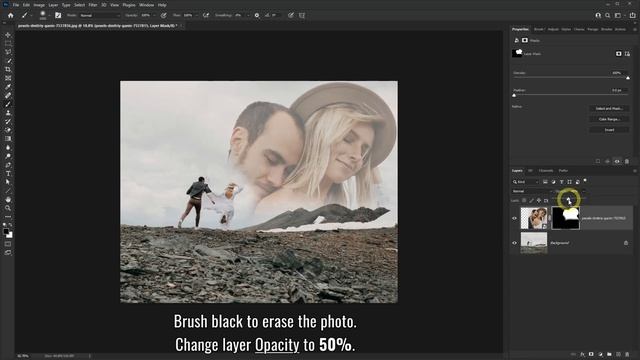640x360 pixels.
Task: Adjust the mask Feather slider handle
Action: pos(514,95)
